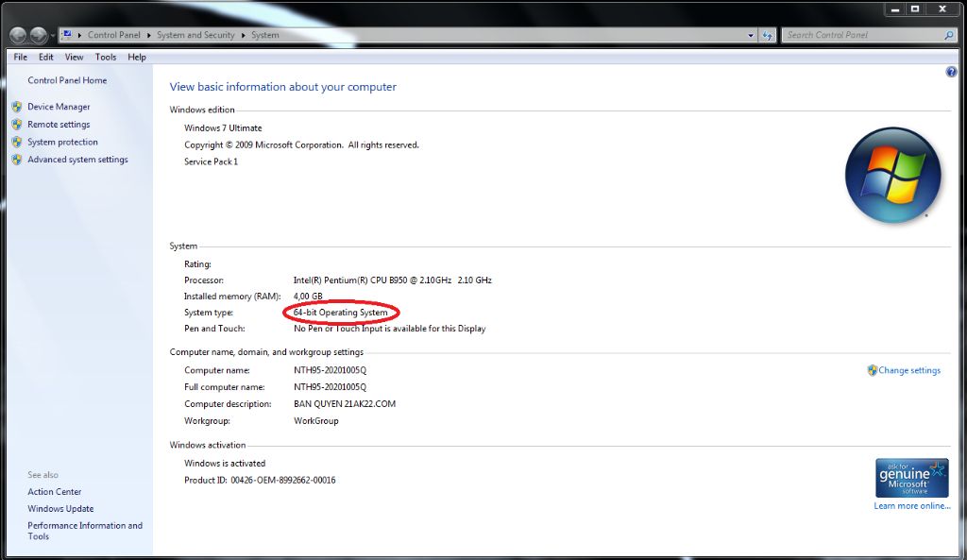Go to Control Panel Home
The height and width of the screenshot is (560, 967).
(67, 80)
